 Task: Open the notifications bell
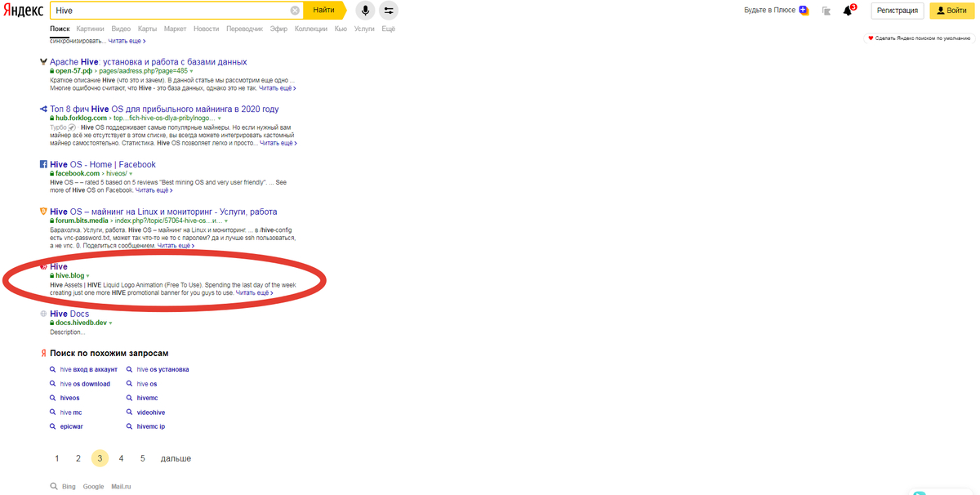pyautogui.click(x=848, y=11)
